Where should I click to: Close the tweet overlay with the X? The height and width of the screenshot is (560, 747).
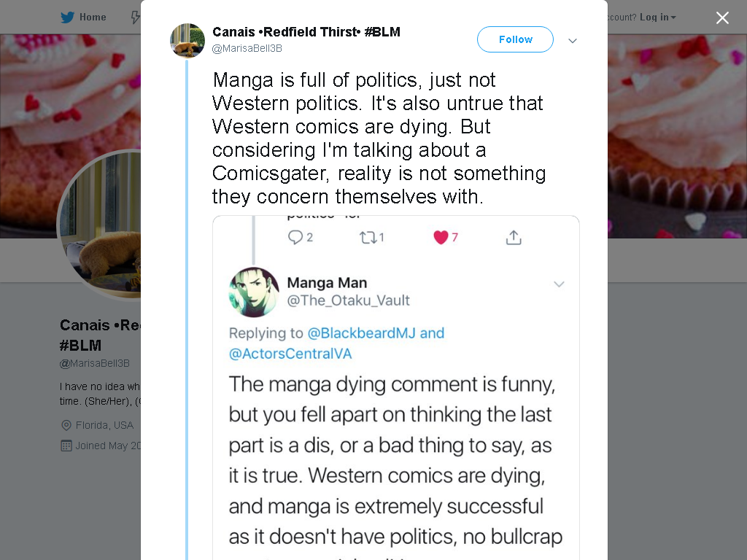coord(722,17)
